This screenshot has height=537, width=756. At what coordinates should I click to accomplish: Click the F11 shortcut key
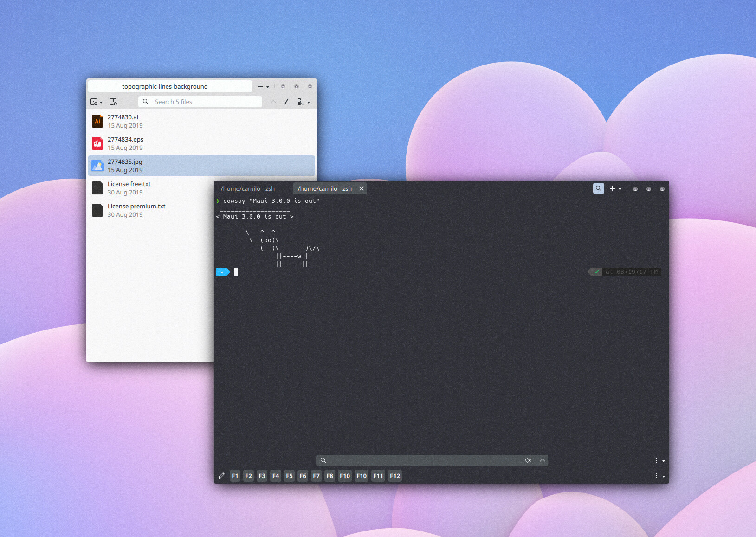point(378,476)
